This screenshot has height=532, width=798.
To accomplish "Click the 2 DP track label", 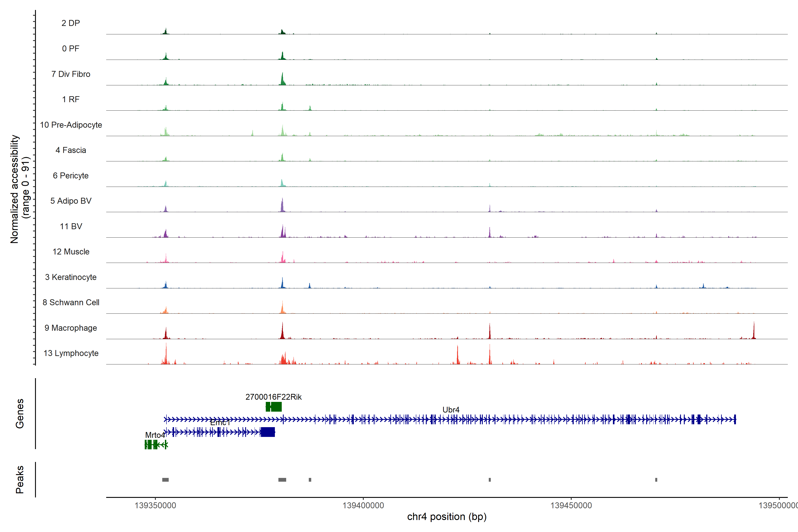I will point(70,23).
